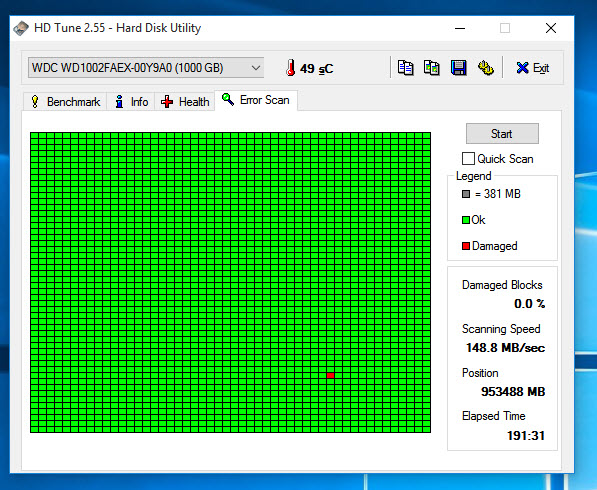Minimize the HD Tune window
The image size is (597, 490).
(x=460, y=28)
